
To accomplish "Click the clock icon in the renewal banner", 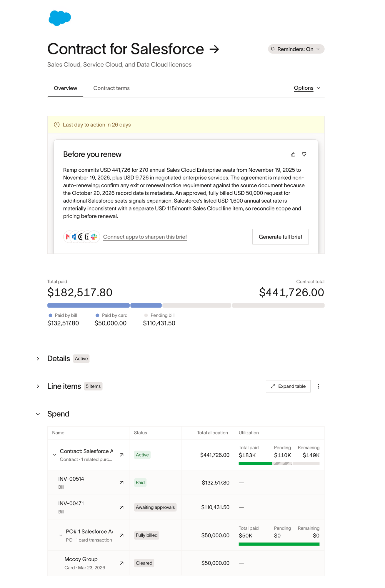I will click(57, 125).
